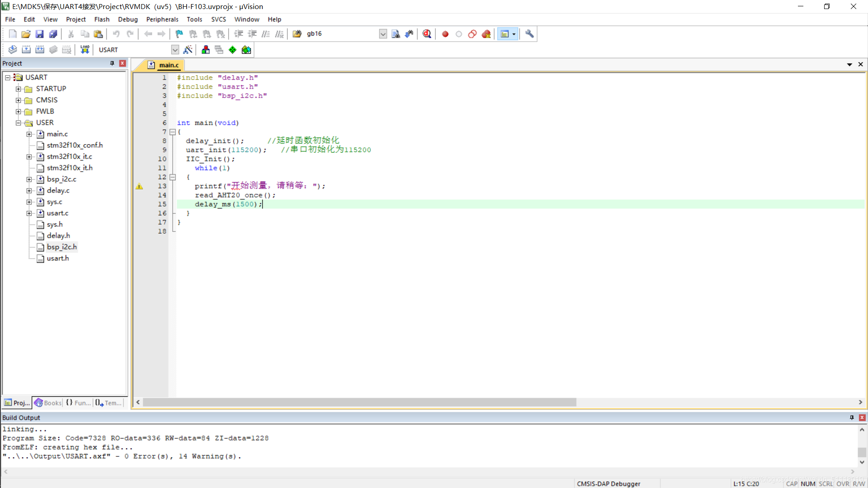Pin the Build Output panel

[x=852, y=418]
